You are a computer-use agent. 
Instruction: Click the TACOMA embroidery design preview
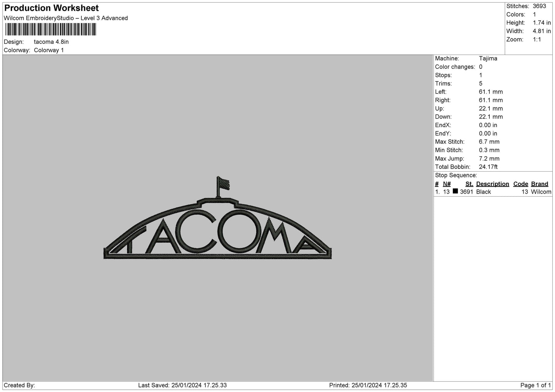(x=217, y=218)
